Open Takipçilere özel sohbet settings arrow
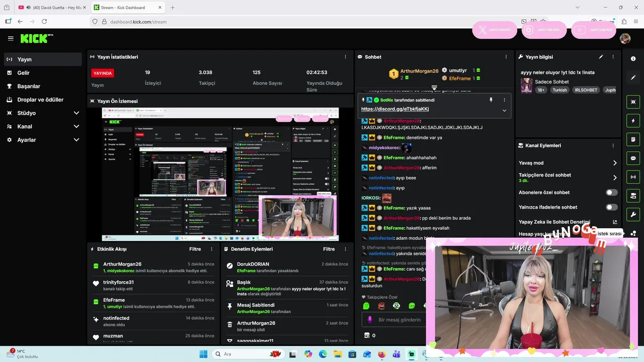This screenshot has width=644, height=362. click(x=615, y=177)
